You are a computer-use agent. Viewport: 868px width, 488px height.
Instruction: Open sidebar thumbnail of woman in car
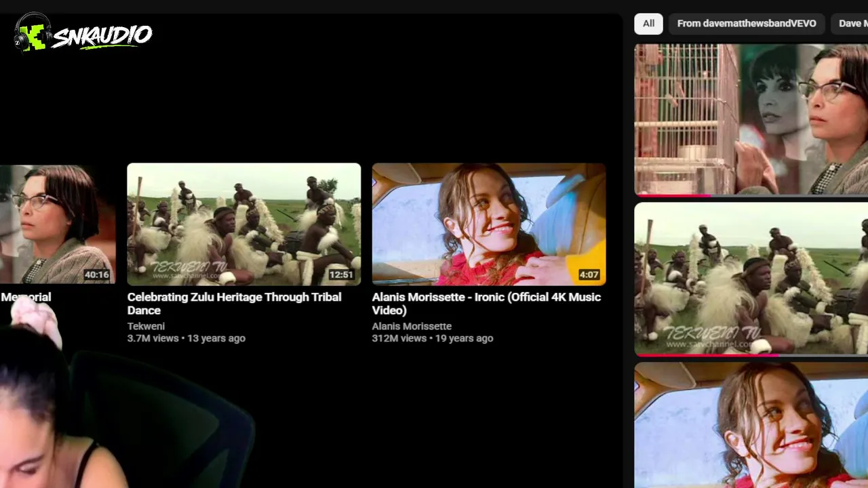click(751, 425)
